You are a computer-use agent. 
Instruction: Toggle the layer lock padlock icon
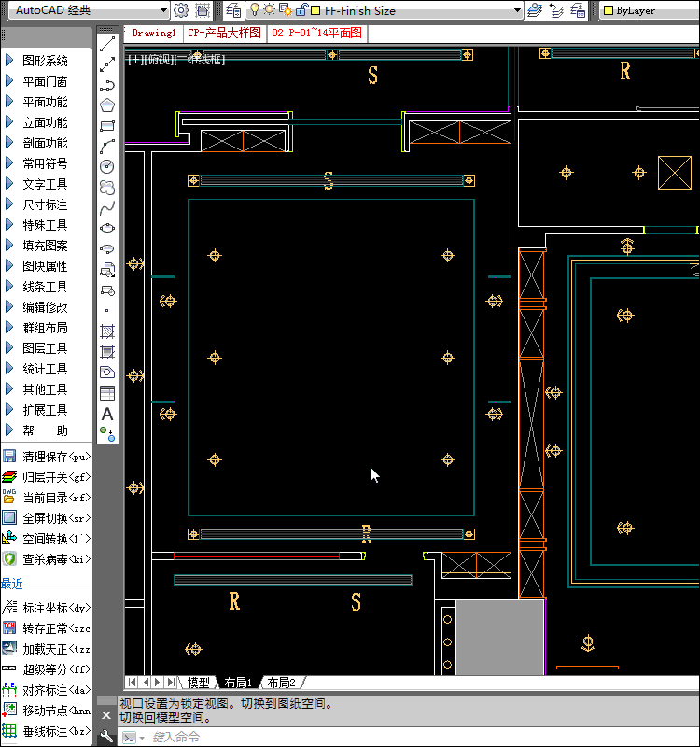[301, 9]
